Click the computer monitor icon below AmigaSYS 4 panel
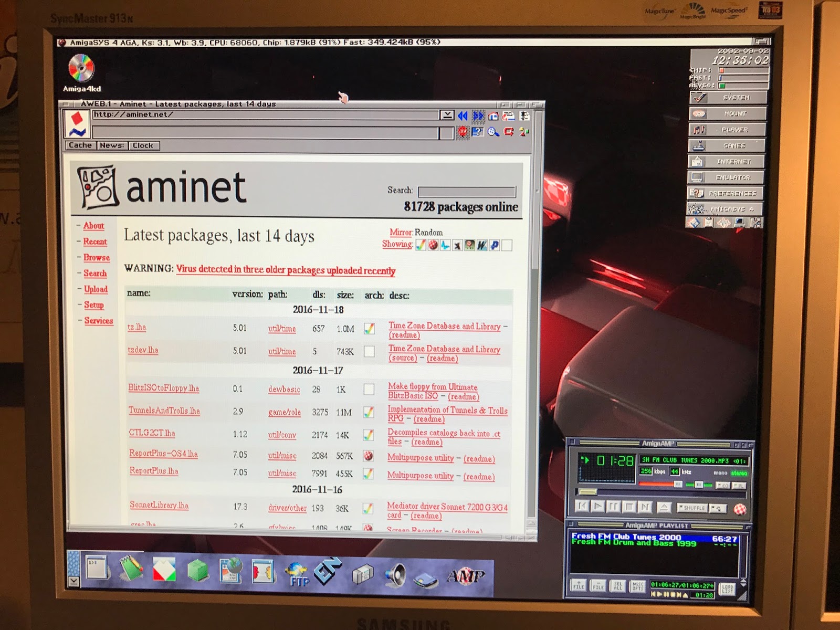Screen dimensions: 840x630 pyautogui.click(x=740, y=223)
